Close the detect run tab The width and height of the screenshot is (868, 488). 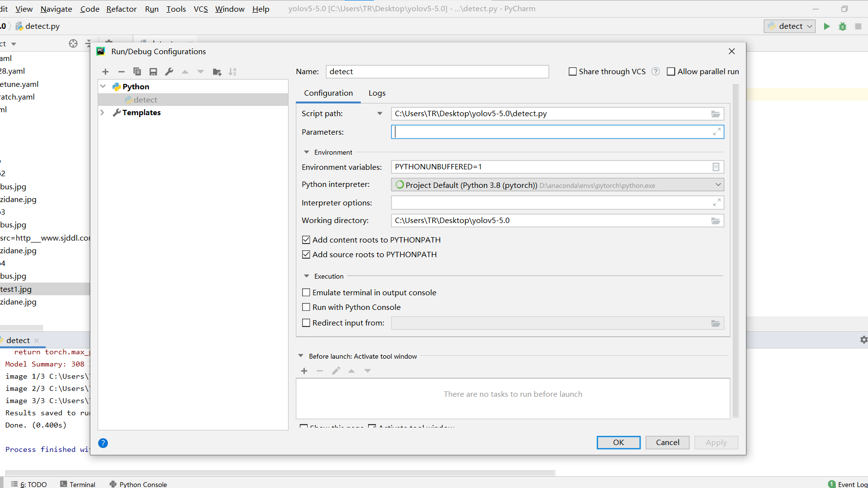(x=37, y=341)
